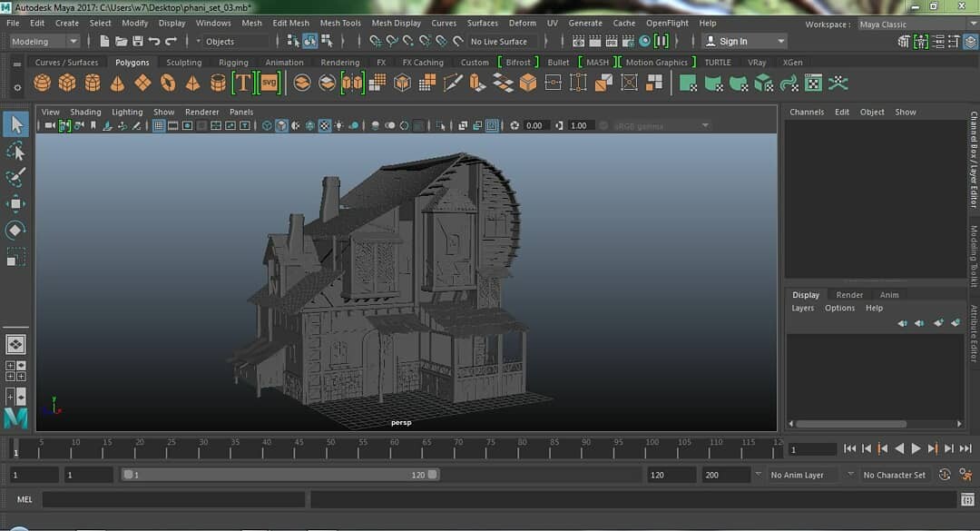Image resolution: width=980 pixels, height=531 pixels.
Task: Click the Play Forward playback button
Action: click(x=917, y=447)
